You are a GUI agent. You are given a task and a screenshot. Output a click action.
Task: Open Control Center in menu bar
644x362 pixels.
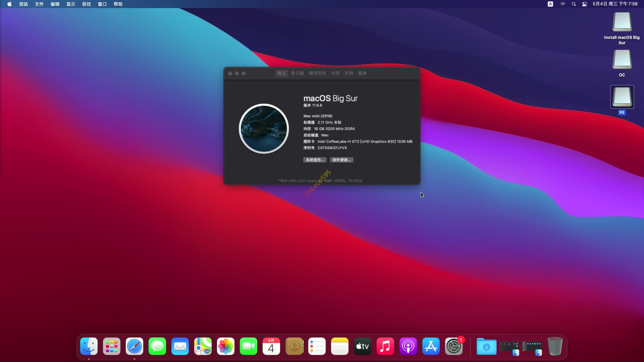coord(584,4)
